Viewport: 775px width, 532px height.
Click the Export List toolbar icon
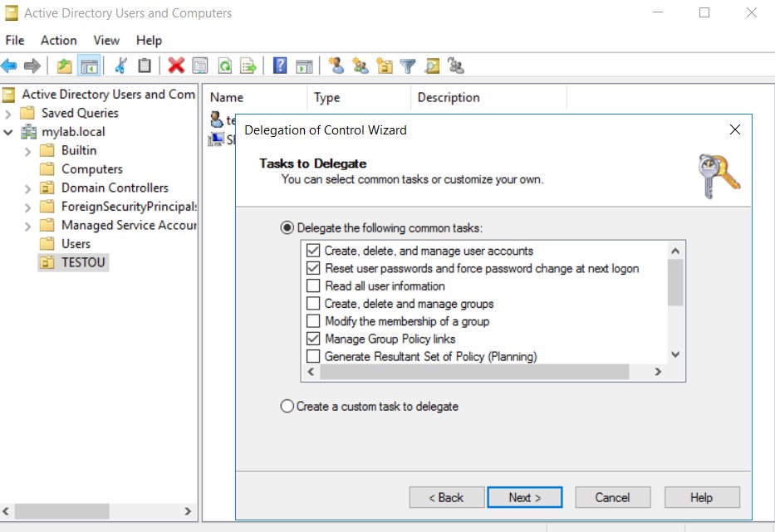[248, 66]
